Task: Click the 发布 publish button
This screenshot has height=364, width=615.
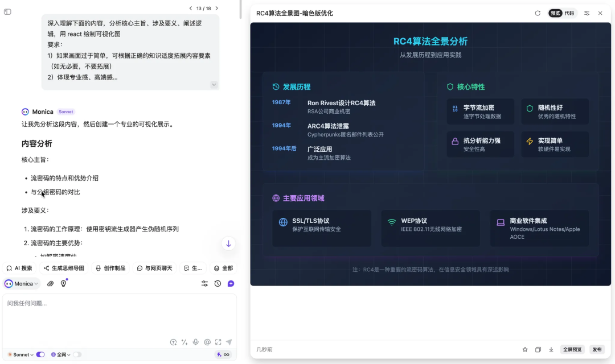Action: tap(597, 350)
